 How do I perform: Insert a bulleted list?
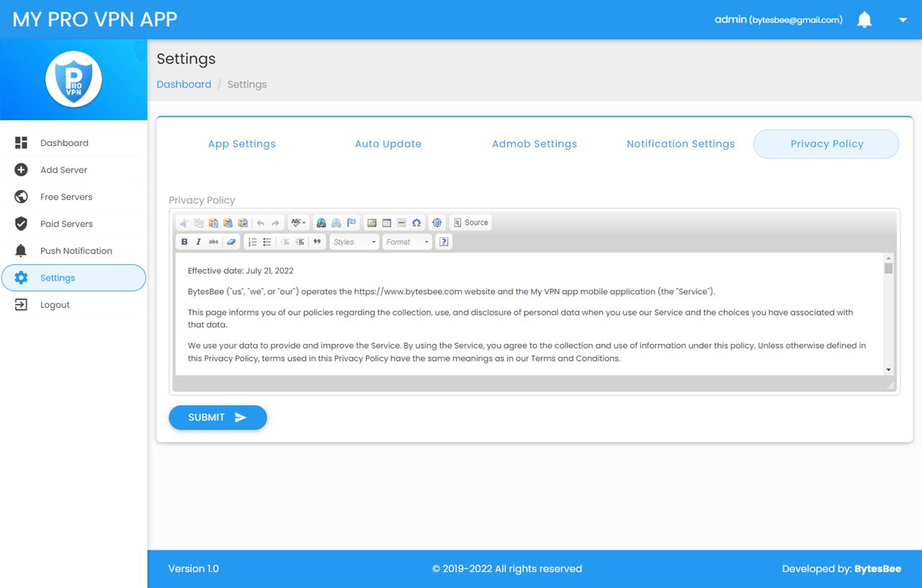pyautogui.click(x=267, y=243)
